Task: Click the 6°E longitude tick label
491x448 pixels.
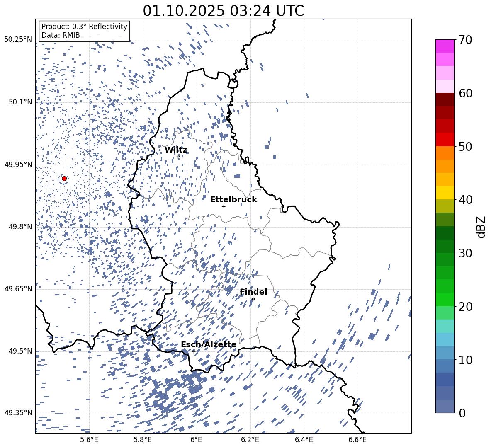Action: tap(196, 440)
